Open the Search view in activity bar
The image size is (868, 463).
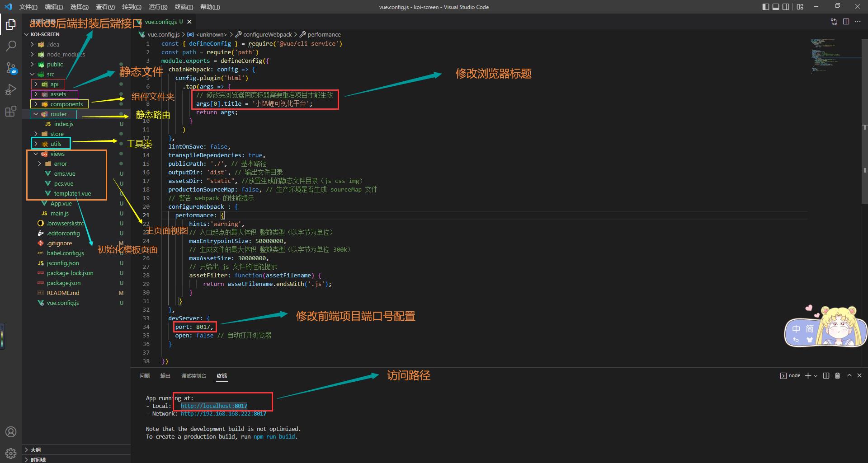pyautogui.click(x=11, y=46)
